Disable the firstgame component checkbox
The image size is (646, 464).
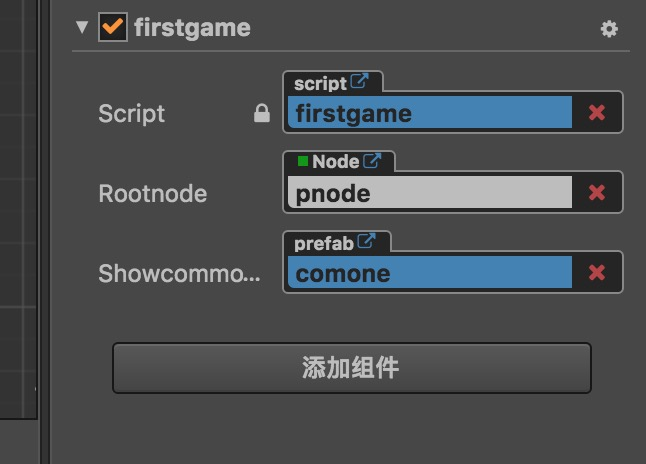[x=112, y=28]
